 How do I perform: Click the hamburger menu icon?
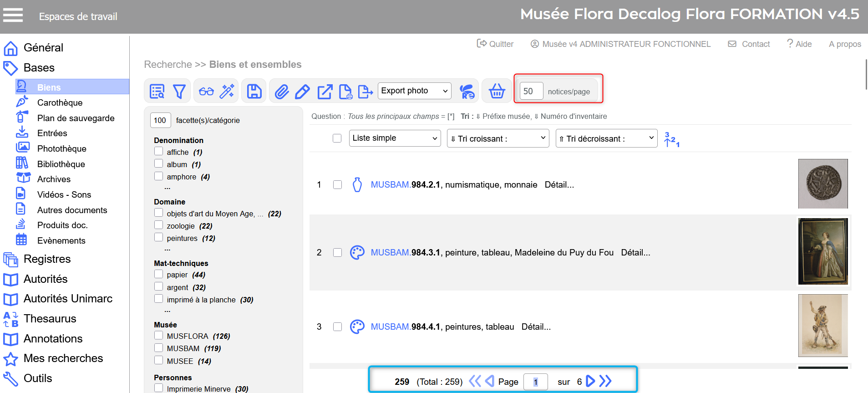[x=13, y=15]
